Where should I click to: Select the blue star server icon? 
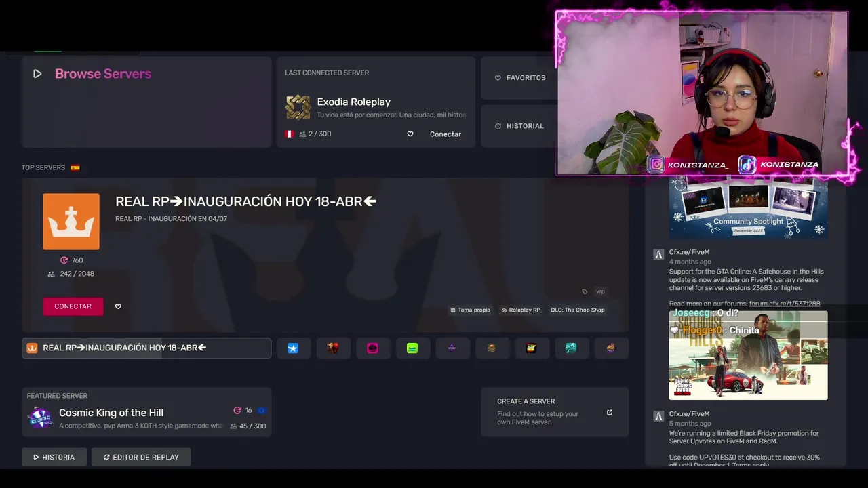point(293,348)
